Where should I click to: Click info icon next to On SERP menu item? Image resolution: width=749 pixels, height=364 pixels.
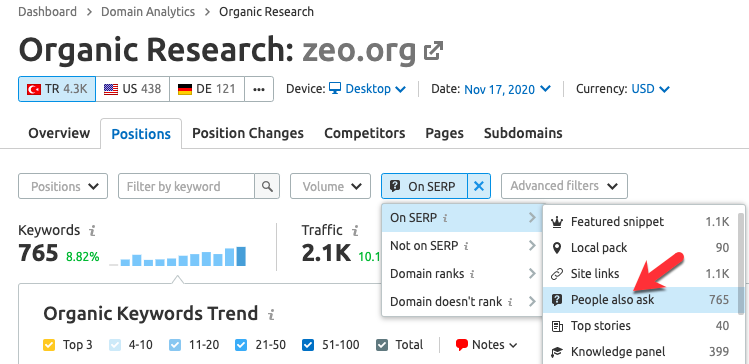click(445, 218)
